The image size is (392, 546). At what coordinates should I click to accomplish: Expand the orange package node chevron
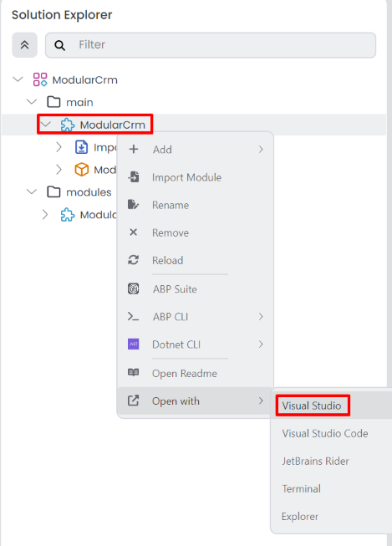(x=59, y=170)
